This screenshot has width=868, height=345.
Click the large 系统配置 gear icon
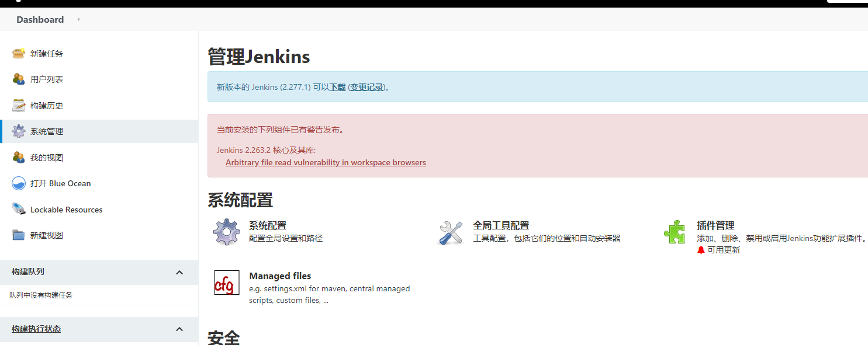pos(227,232)
